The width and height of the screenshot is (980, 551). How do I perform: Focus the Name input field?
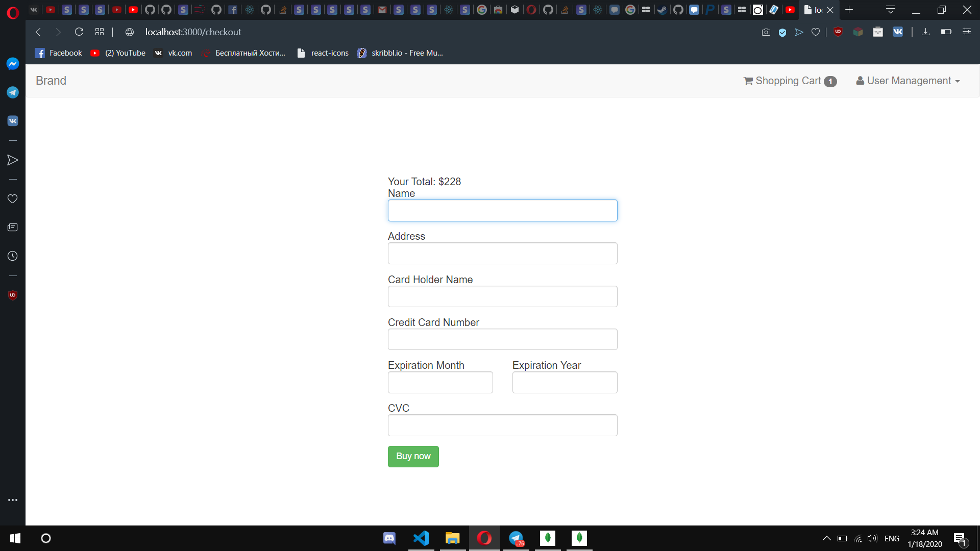502,210
